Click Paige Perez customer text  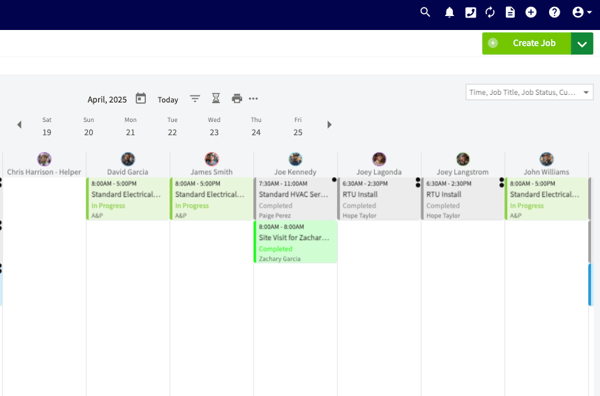[x=275, y=216]
